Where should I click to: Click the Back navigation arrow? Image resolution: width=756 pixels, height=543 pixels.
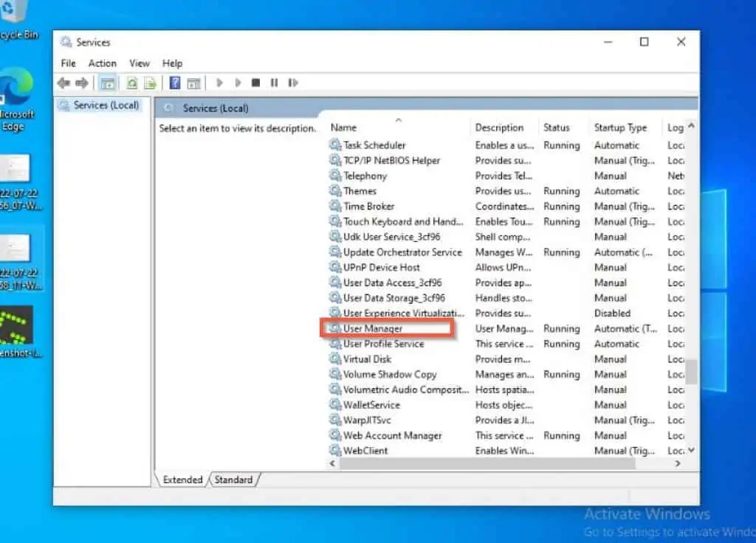click(63, 83)
